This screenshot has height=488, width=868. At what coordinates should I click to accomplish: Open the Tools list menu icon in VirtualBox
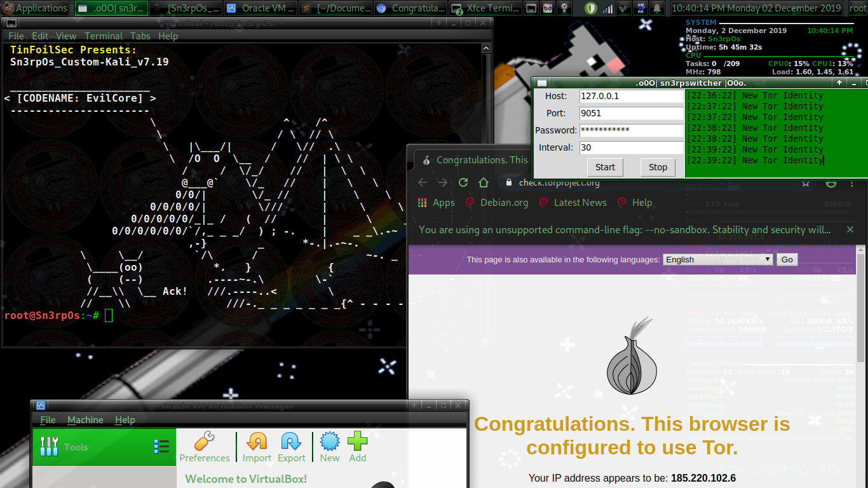click(161, 447)
